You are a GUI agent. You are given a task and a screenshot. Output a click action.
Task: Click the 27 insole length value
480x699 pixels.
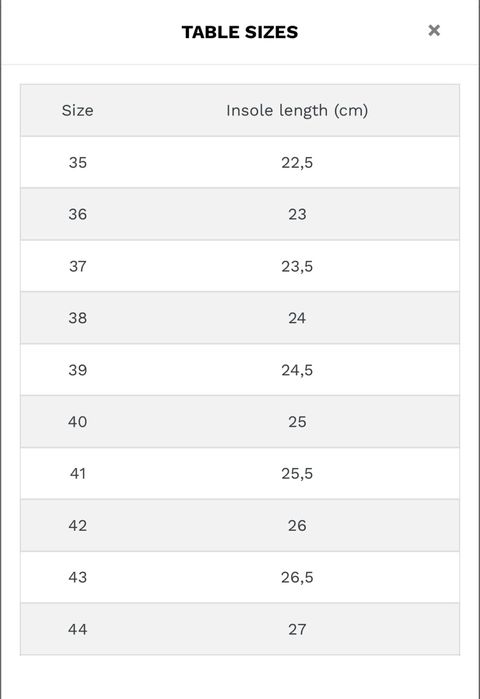point(297,629)
